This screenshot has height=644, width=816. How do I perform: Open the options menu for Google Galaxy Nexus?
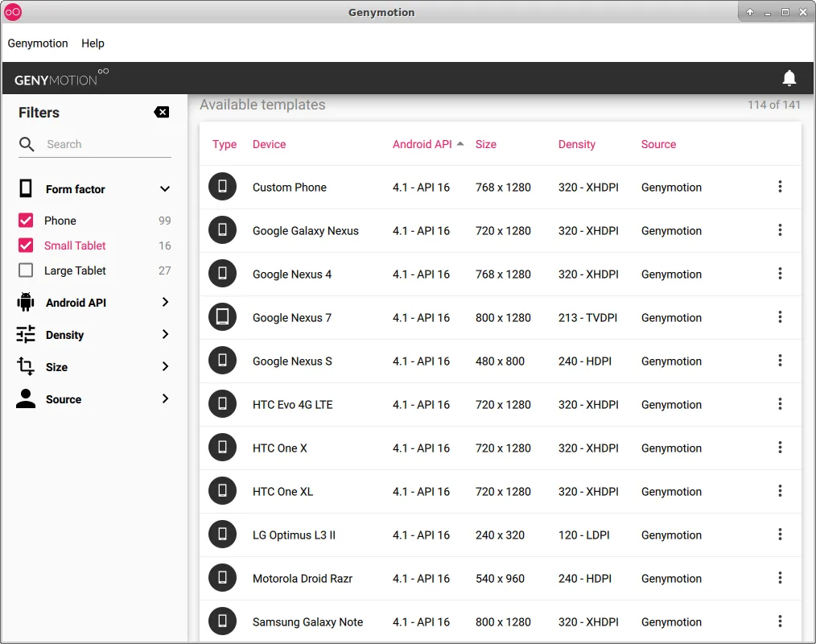[780, 230]
